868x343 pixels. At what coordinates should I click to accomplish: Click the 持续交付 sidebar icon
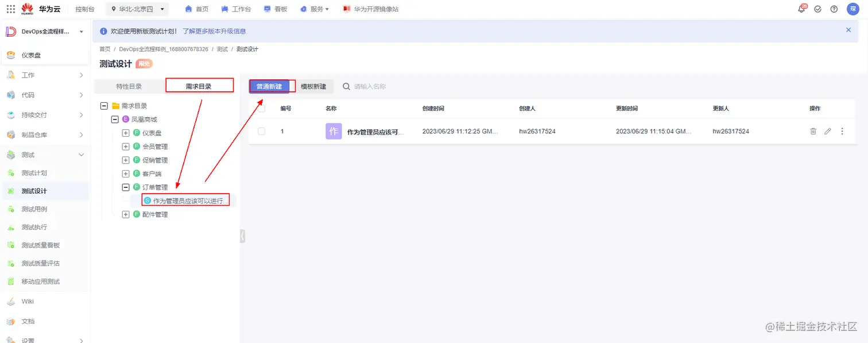click(10, 115)
